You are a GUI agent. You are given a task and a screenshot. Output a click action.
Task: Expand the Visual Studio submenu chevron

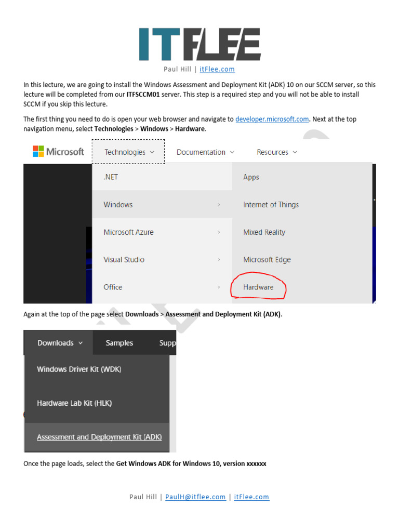[x=219, y=260]
